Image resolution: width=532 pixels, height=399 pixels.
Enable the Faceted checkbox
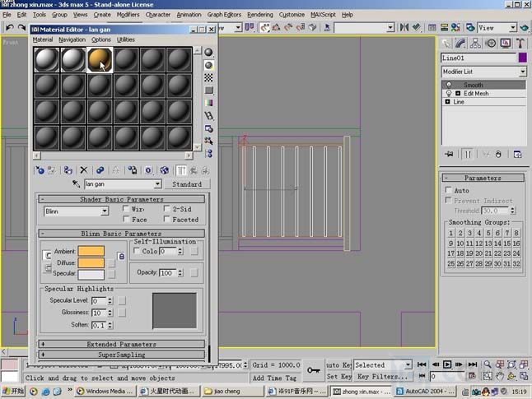coord(166,220)
